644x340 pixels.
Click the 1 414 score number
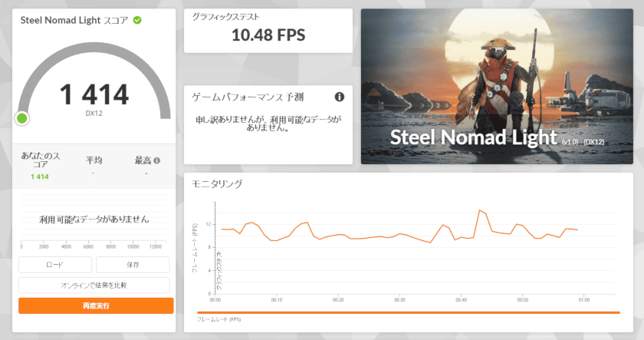pyautogui.click(x=94, y=94)
